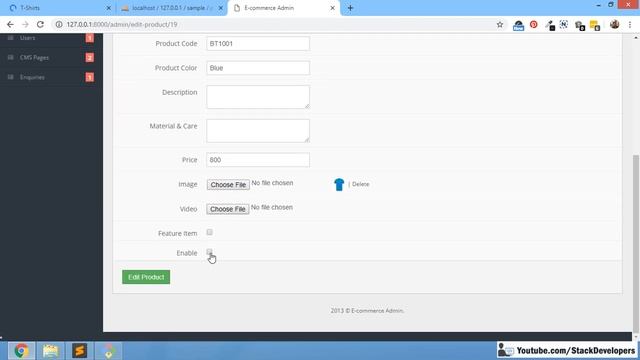Image resolution: width=640 pixels, height=360 pixels.
Task: Click the Price input field
Action: (x=258, y=160)
